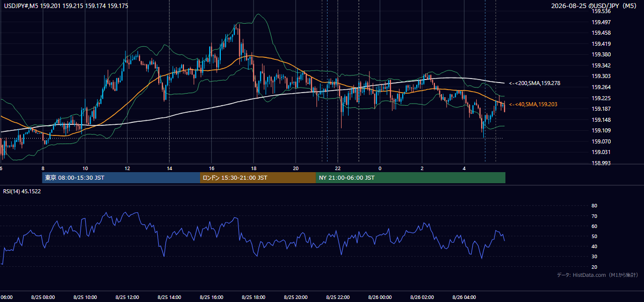Click RSI scale value 50
Screen dimensions: 644x302
(594, 236)
